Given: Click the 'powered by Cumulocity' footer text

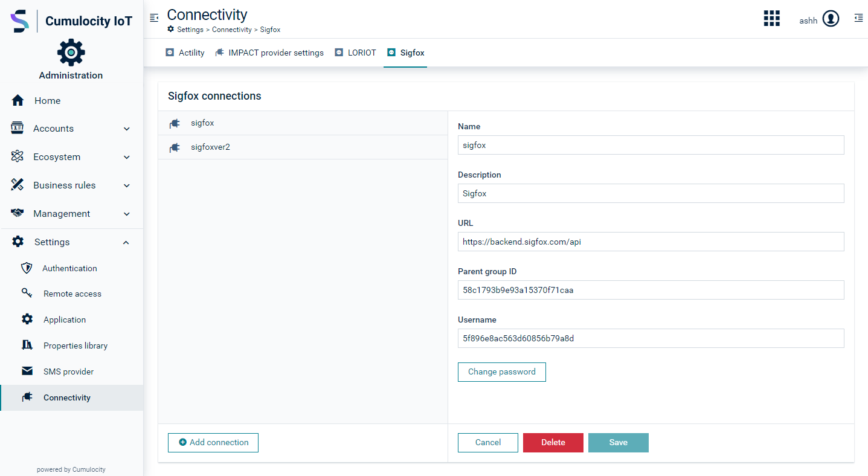Looking at the screenshot, I should (x=71, y=469).
